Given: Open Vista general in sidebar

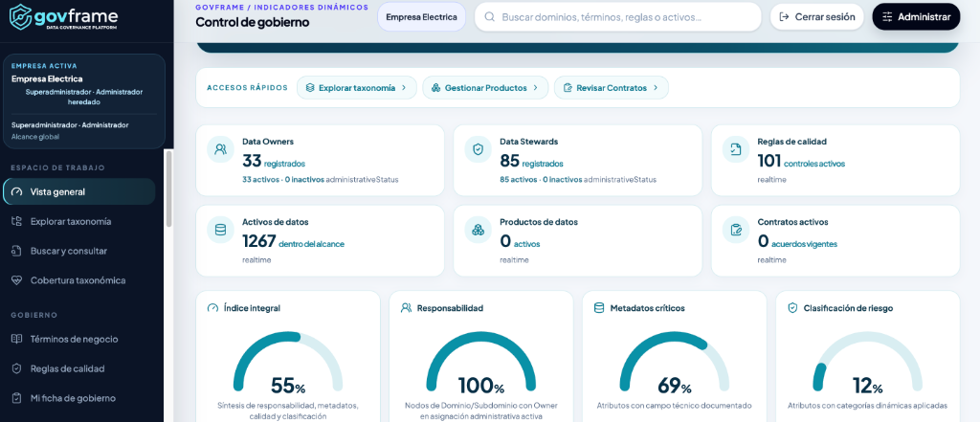Looking at the screenshot, I should point(78,192).
